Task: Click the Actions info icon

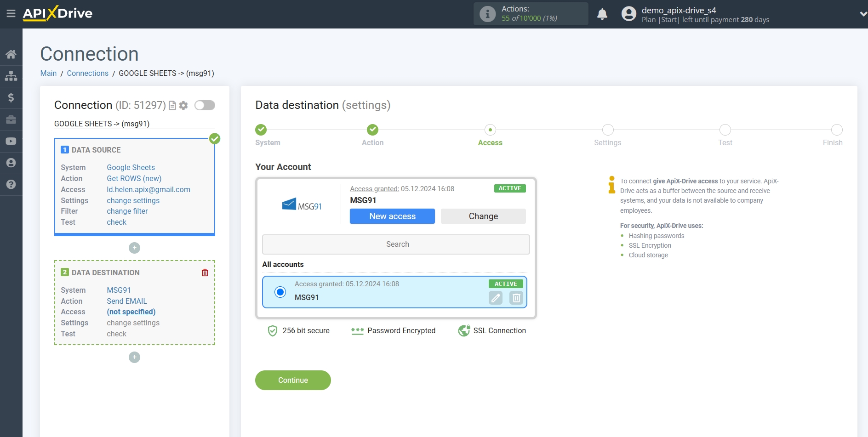Action: pyautogui.click(x=487, y=14)
